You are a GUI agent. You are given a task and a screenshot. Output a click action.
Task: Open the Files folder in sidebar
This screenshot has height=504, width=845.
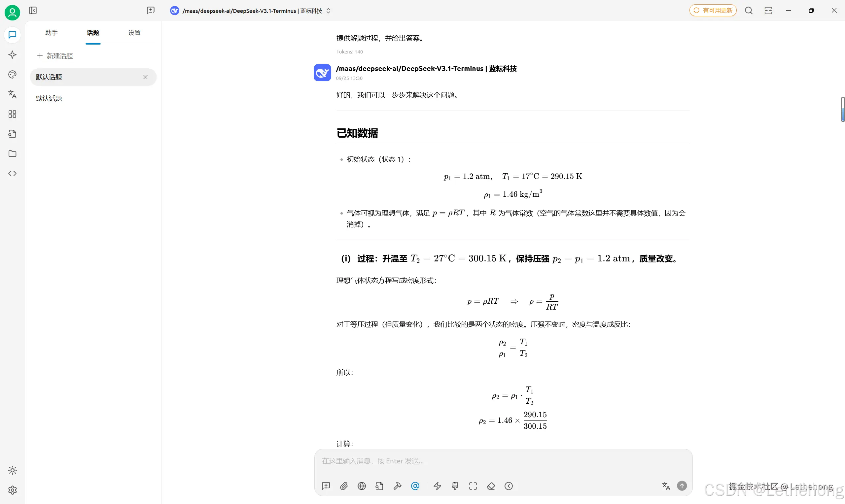(x=12, y=154)
